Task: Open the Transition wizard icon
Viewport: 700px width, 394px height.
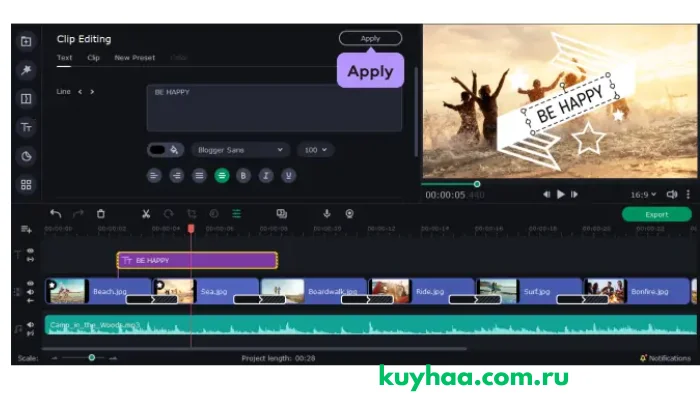Action: click(x=282, y=214)
